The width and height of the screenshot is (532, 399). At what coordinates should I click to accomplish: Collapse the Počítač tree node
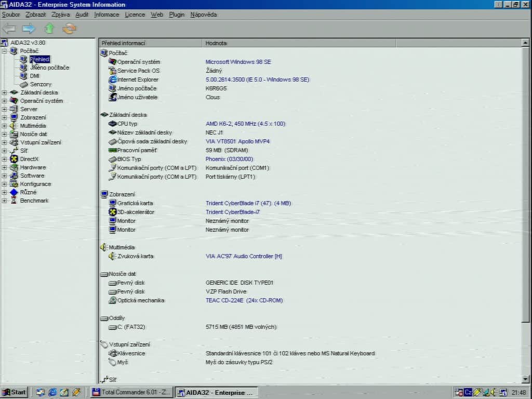point(4,51)
